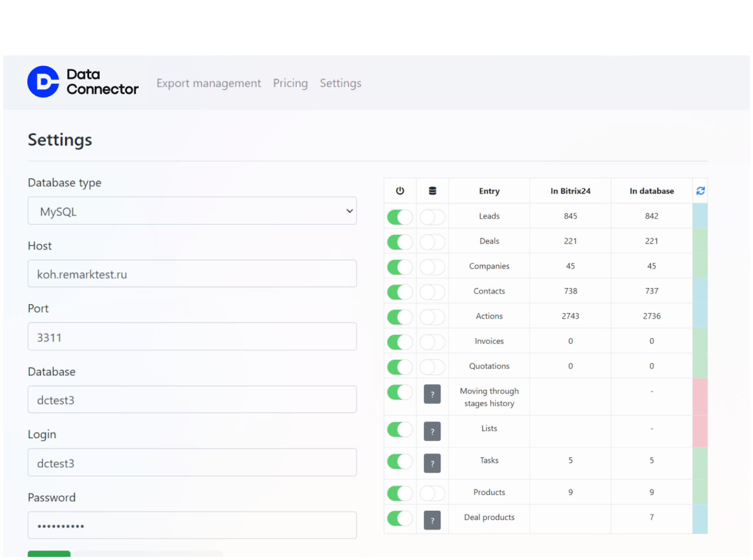Click the Data Connector logo icon
Viewport: 753px width, 560px height.
[x=43, y=82]
